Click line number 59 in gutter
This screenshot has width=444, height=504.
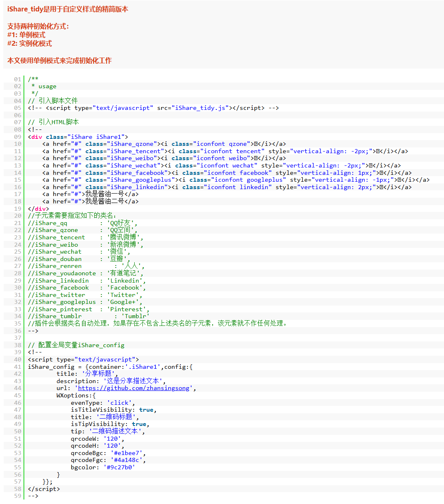(x=18, y=496)
